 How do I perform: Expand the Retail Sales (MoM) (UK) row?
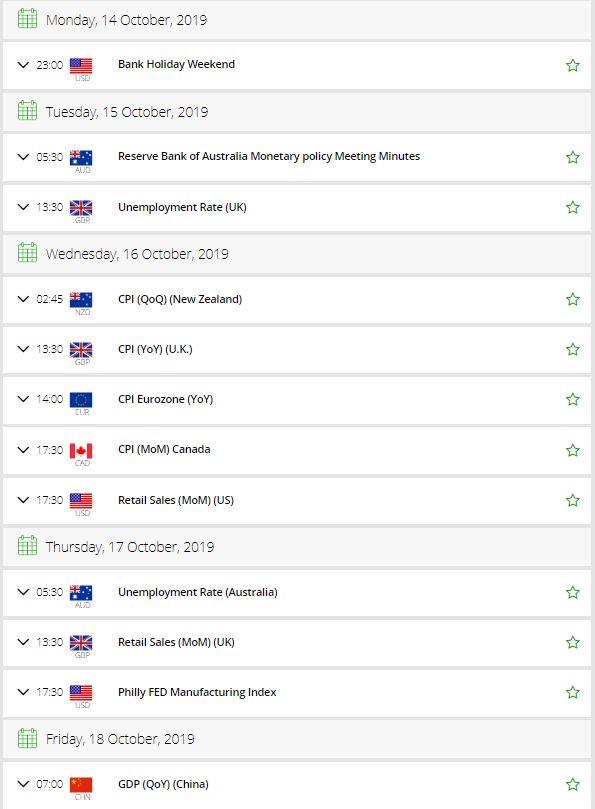(x=23, y=642)
